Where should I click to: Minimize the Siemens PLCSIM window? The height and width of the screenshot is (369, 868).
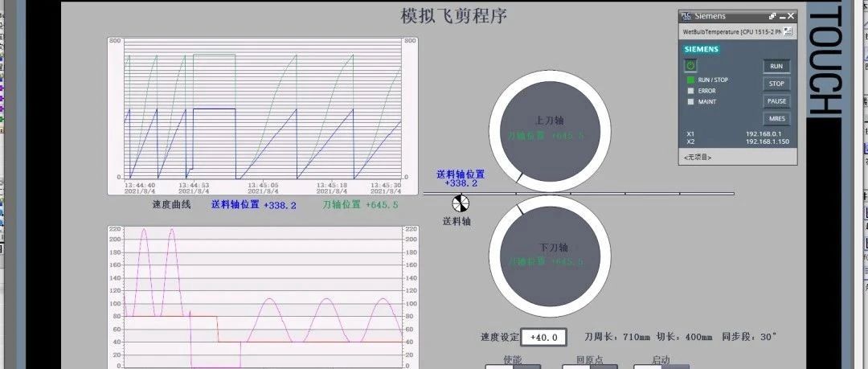(781, 16)
